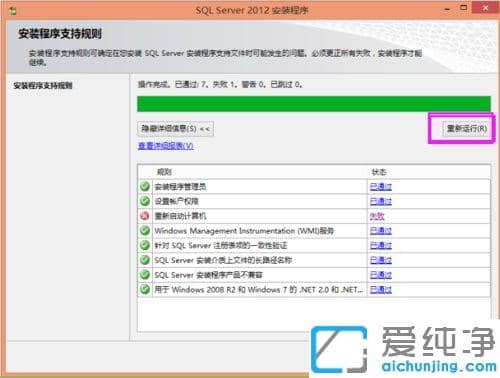Viewport: 500px width, 378px height.
Task: Open 已通过 status for 产品不兼容 rule
Action: (381, 275)
